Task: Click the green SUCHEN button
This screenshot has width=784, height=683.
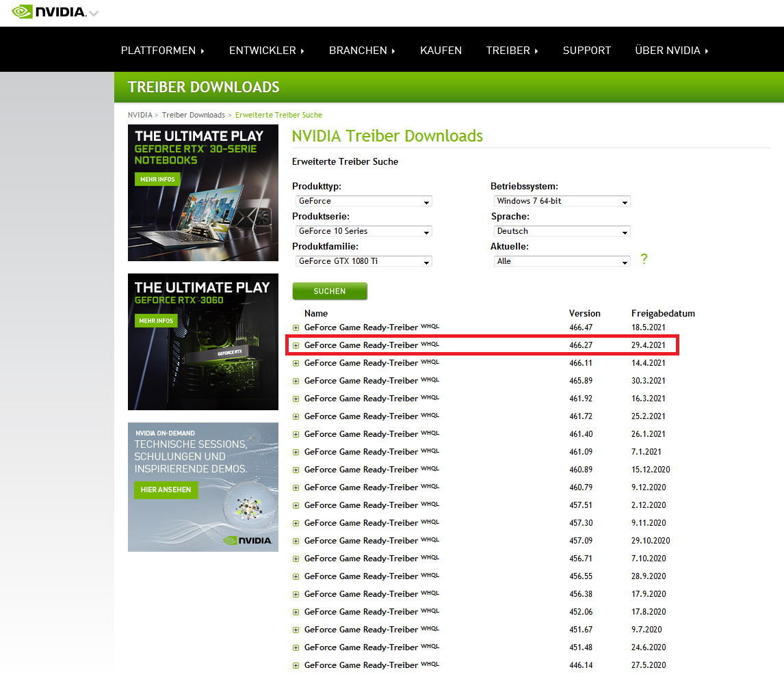Action: pos(330,291)
